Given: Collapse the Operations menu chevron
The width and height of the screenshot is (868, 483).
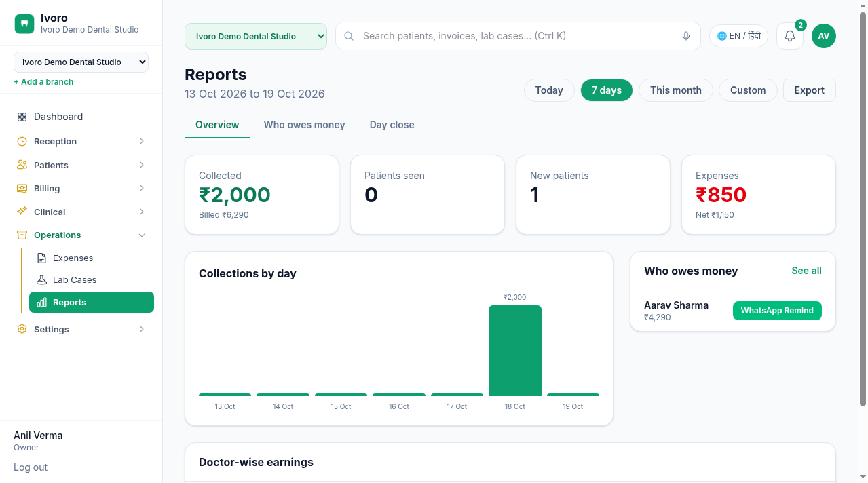Looking at the screenshot, I should pyautogui.click(x=142, y=235).
